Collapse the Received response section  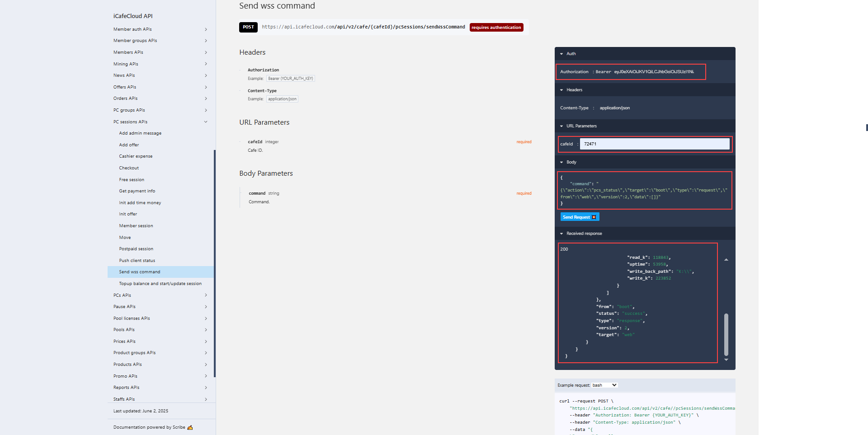click(561, 234)
